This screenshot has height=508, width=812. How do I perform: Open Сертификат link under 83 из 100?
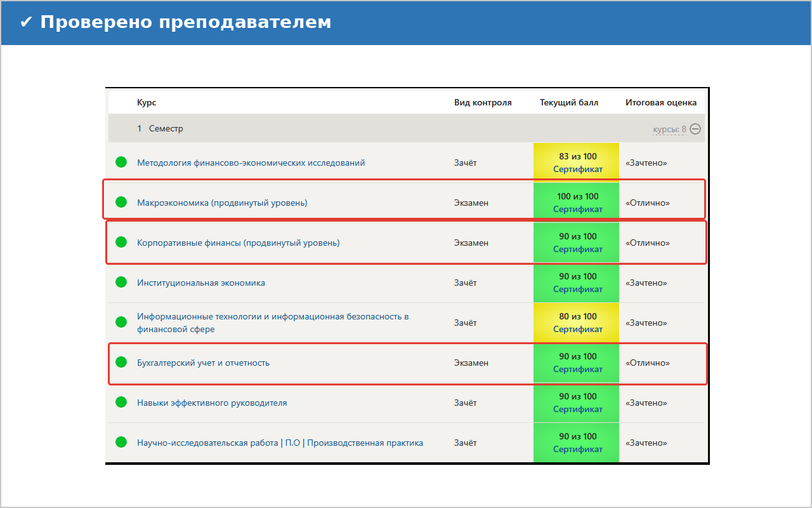point(577,170)
